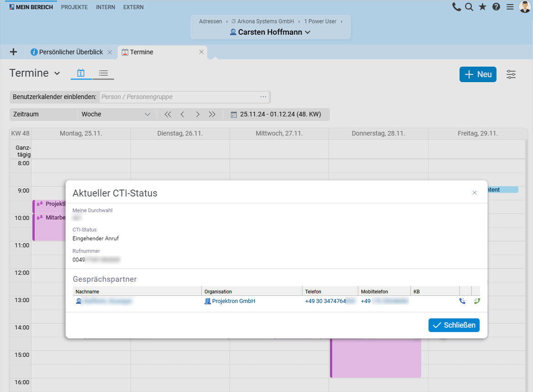The image size is (533, 392).
Task: Open PROJEKTE menu
Action: coord(74,7)
